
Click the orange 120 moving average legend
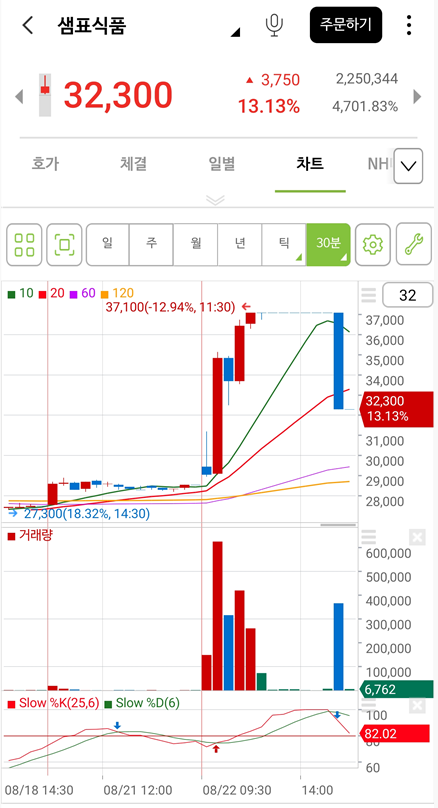(x=117, y=294)
